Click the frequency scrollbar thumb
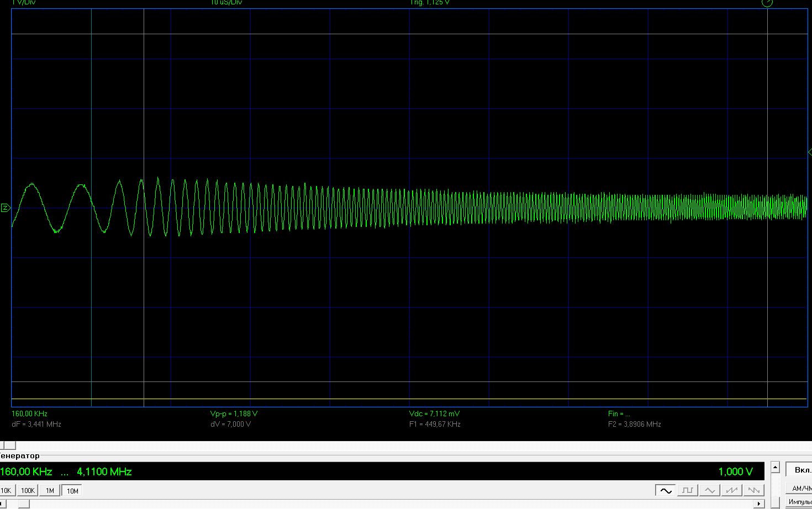This screenshot has width=812, height=509. coord(24,504)
